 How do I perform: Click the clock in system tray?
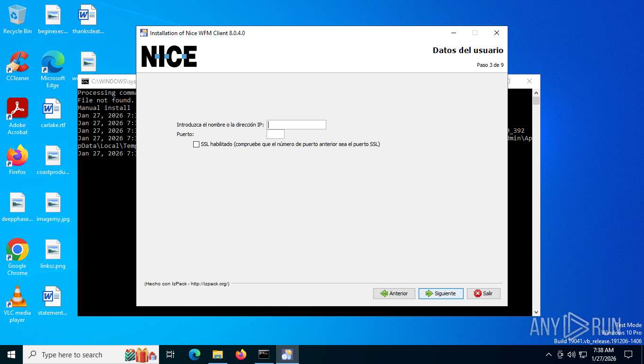[x=603, y=355]
